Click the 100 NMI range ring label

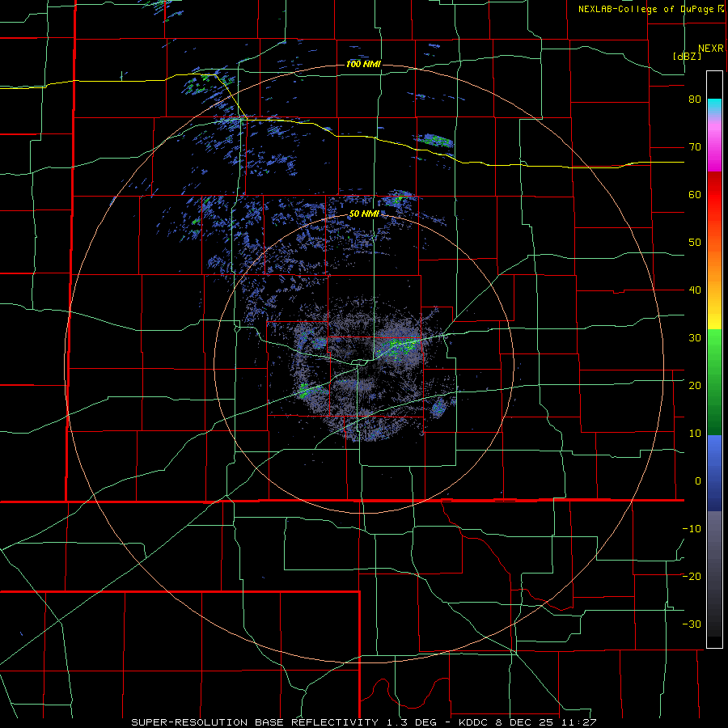click(363, 64)
